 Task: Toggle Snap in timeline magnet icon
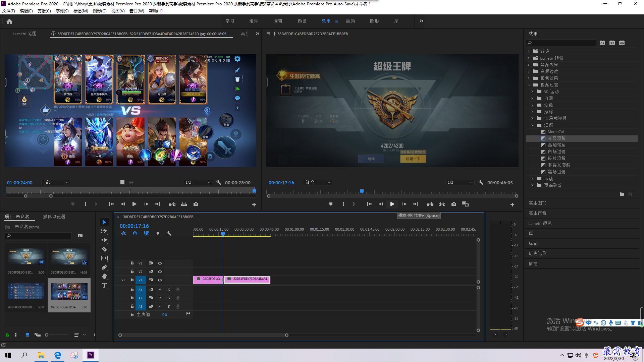(135, 233)
